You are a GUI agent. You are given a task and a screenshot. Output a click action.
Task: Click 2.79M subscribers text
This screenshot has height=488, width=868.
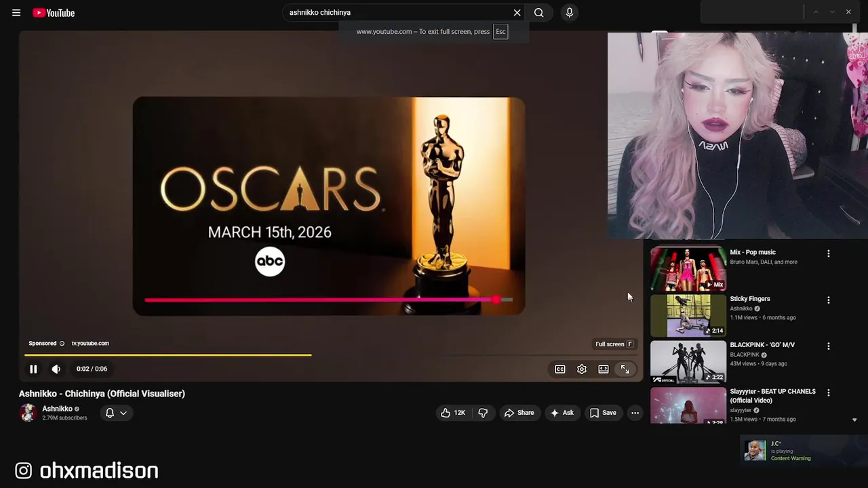64,418
